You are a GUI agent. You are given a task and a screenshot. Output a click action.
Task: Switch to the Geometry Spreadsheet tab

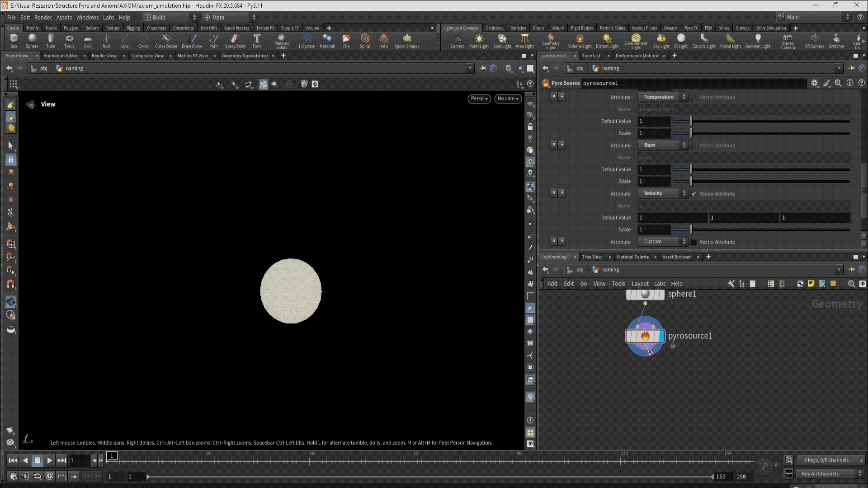coord(245,56)
